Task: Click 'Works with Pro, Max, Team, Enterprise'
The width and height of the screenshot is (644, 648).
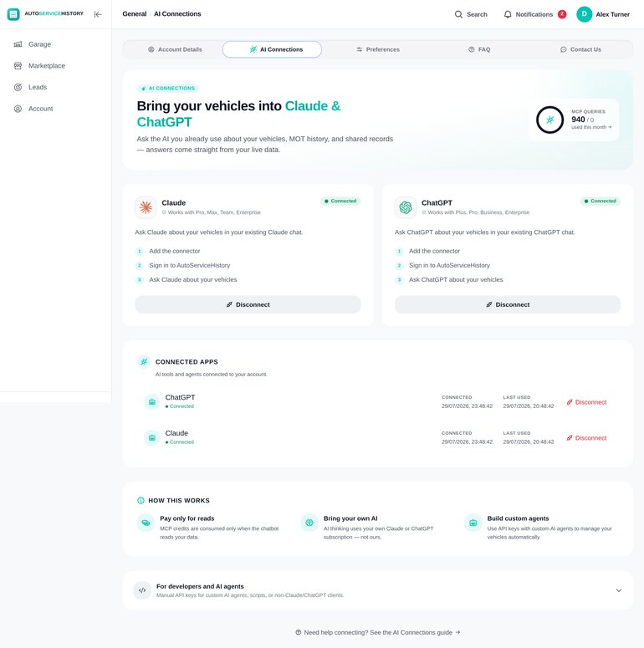Action: pyautogui.click(x=214, y=212)
